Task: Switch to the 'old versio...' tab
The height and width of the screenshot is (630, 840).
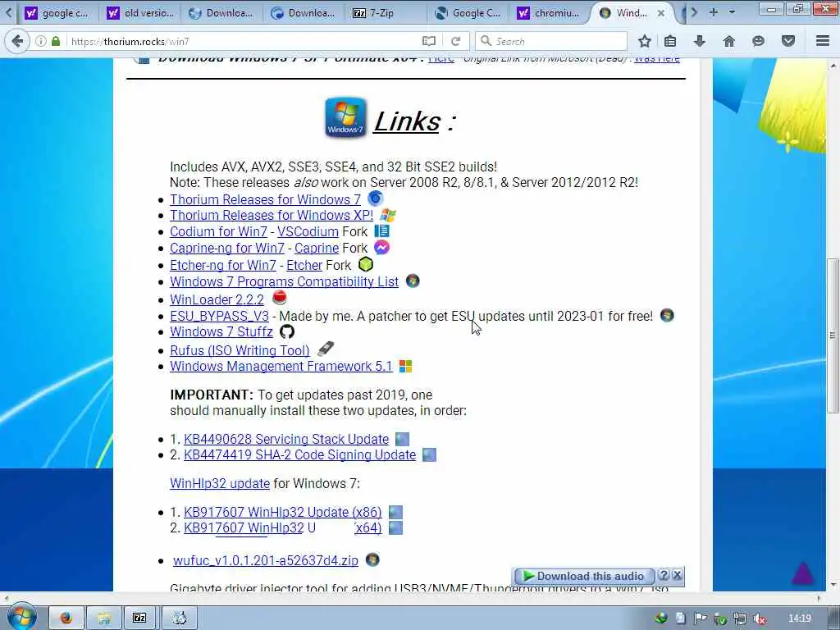Action: (140, 13)
